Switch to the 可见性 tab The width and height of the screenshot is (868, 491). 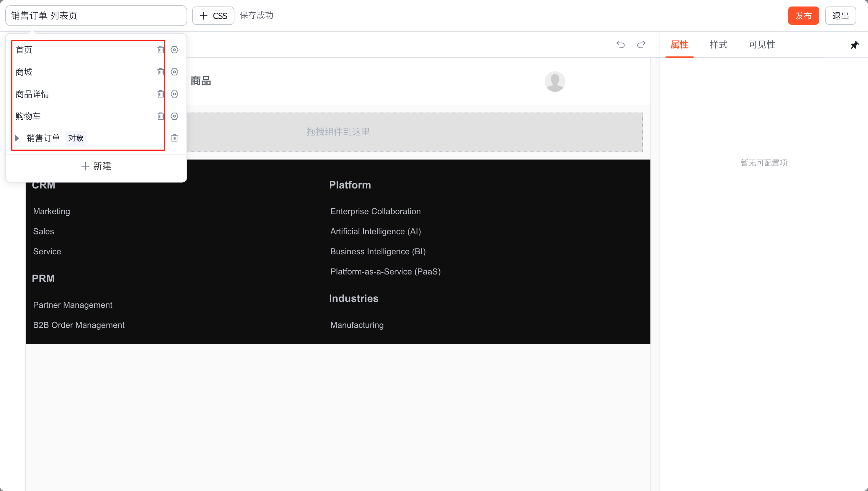762,45
